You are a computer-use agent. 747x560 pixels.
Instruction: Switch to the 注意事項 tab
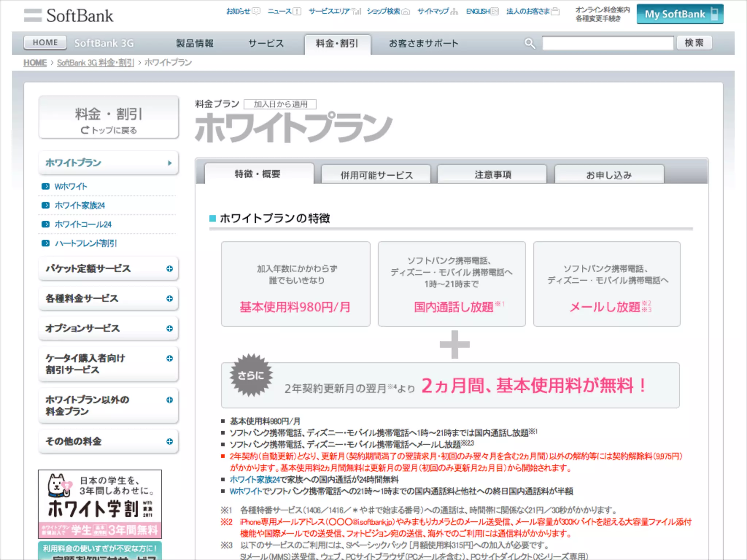492,175
